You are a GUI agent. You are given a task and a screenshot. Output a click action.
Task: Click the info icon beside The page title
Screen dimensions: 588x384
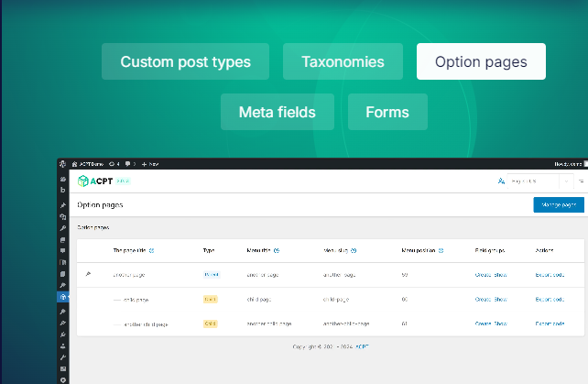152,249
